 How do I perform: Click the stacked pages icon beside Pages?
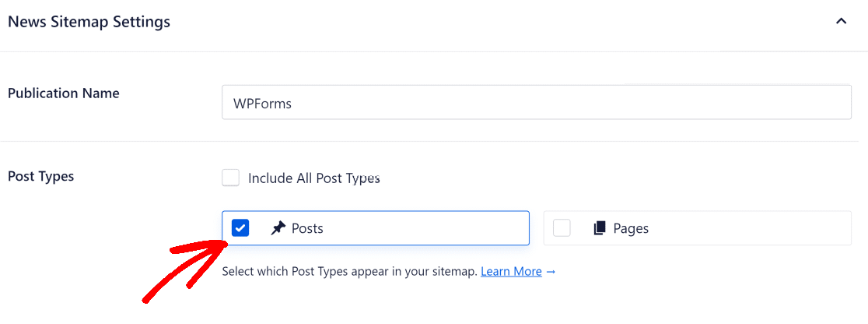pos(599,228)
